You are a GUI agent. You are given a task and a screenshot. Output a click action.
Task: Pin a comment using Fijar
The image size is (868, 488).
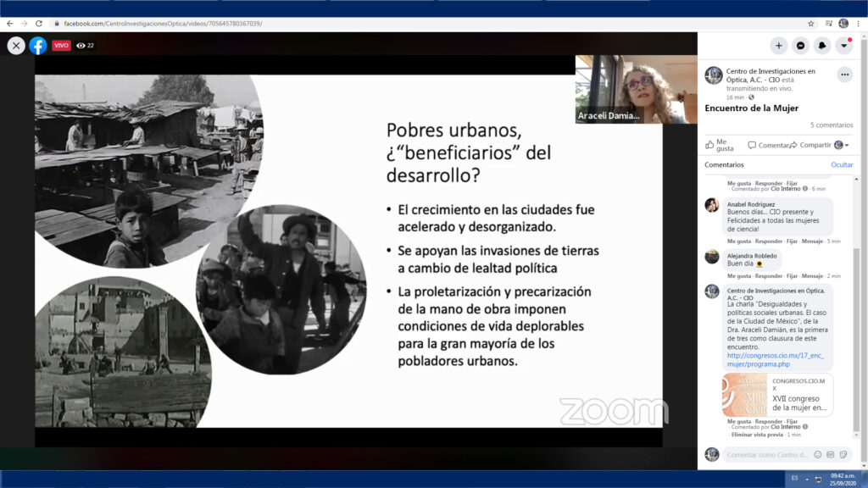pyautogui.click(x=792, y=241)
